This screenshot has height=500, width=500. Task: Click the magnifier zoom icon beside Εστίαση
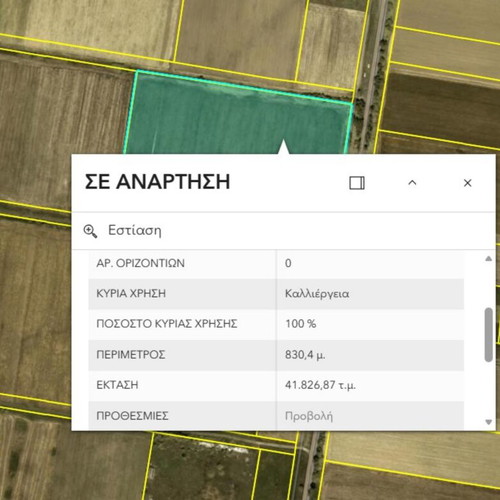click(x=90, y=231)
